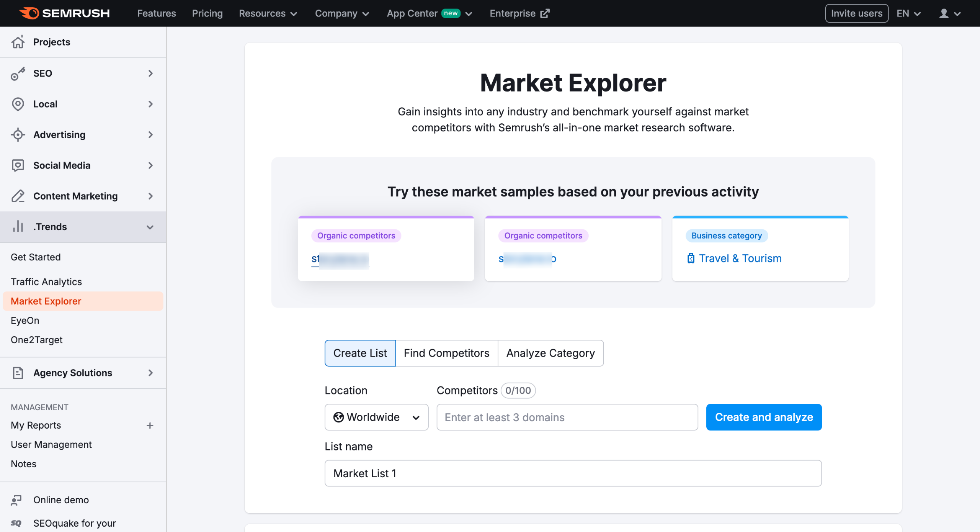Open the Worldwide location dropdown
The height and width of the screenshot is (532, 980).
coord(376,417)
